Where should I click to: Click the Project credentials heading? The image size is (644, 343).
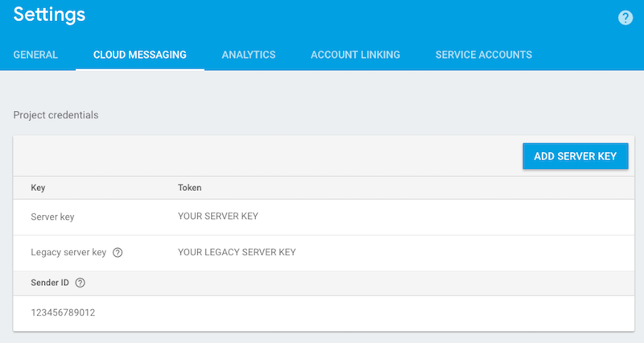pos(56,115)
